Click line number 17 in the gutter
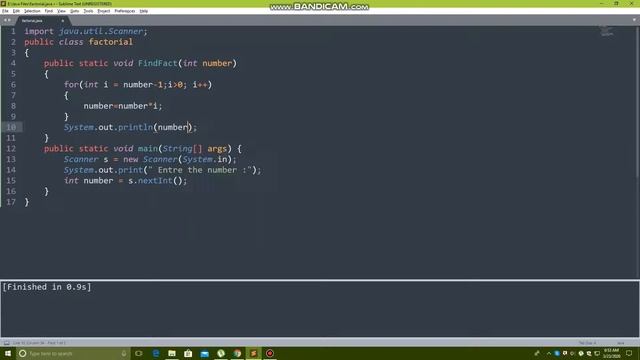This screenshot has height=360, width=640. click(x=11, y=202)
